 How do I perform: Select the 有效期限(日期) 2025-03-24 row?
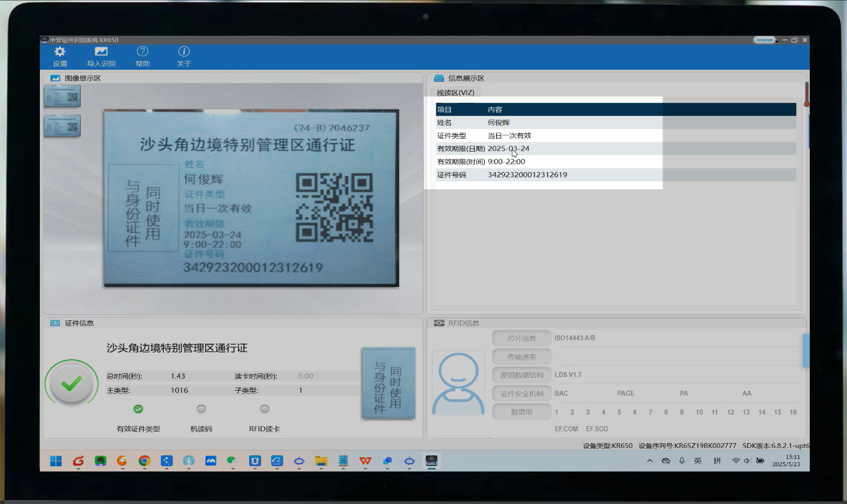(x=616, y=148)
